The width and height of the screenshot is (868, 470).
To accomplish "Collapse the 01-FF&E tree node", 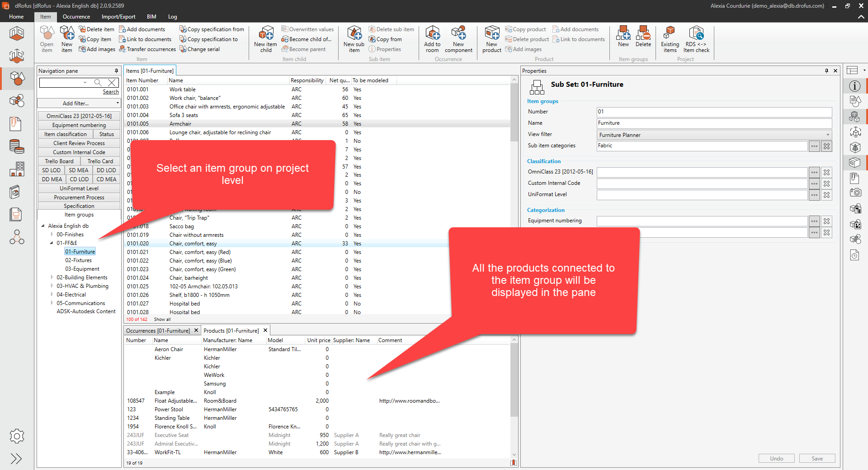I will [x=52, y=243].
